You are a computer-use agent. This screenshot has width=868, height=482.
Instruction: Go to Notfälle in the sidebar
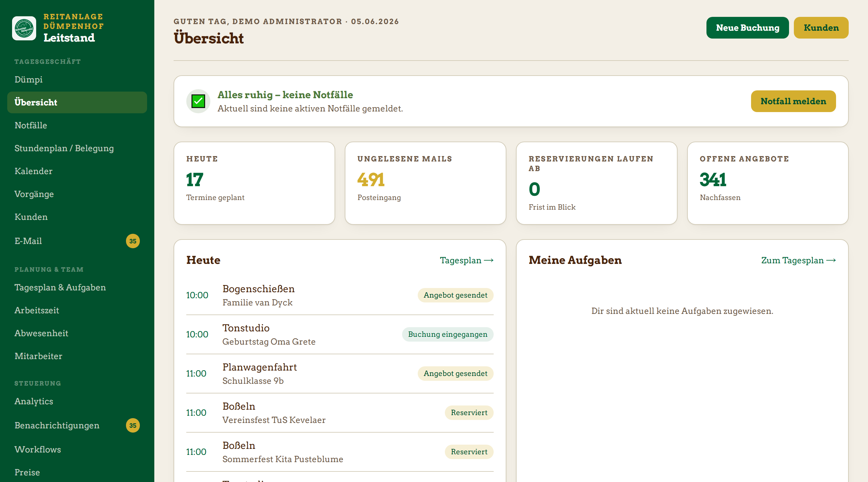(x=77, y=125)
